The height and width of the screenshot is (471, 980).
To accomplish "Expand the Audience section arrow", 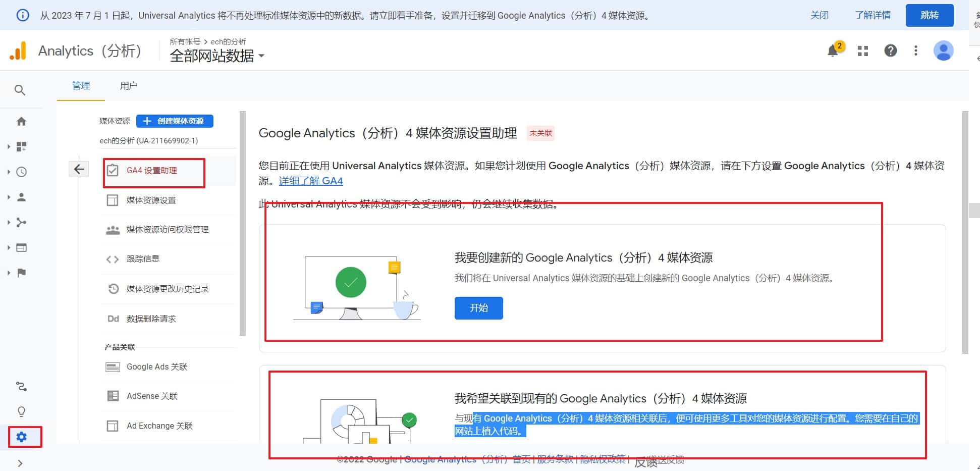I will tap(9, 197).
